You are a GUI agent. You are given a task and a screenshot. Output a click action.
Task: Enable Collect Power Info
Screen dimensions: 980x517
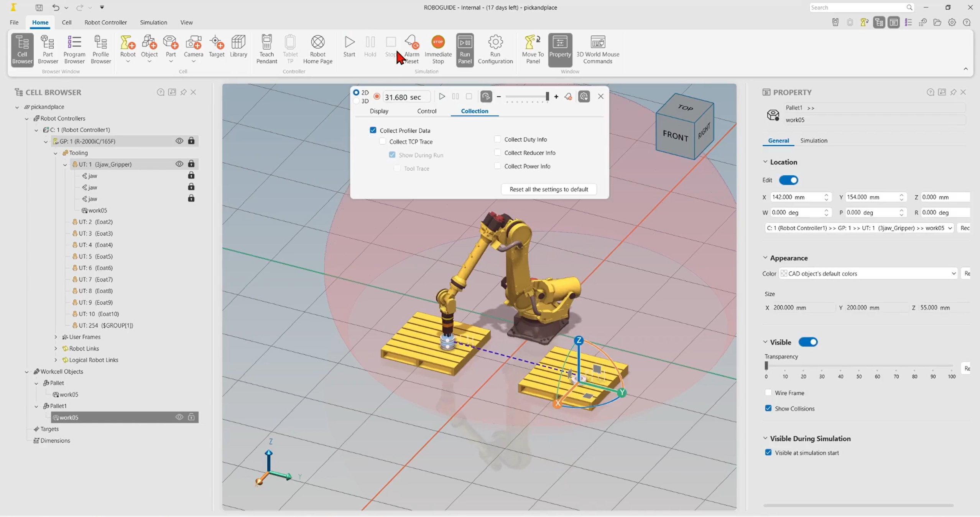click(497, 166)
